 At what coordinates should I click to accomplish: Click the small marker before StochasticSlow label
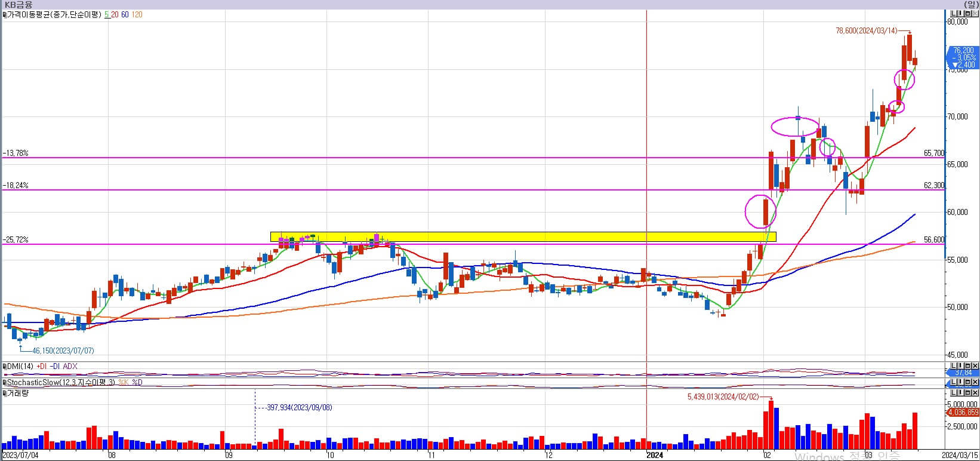tap(4, 382)
